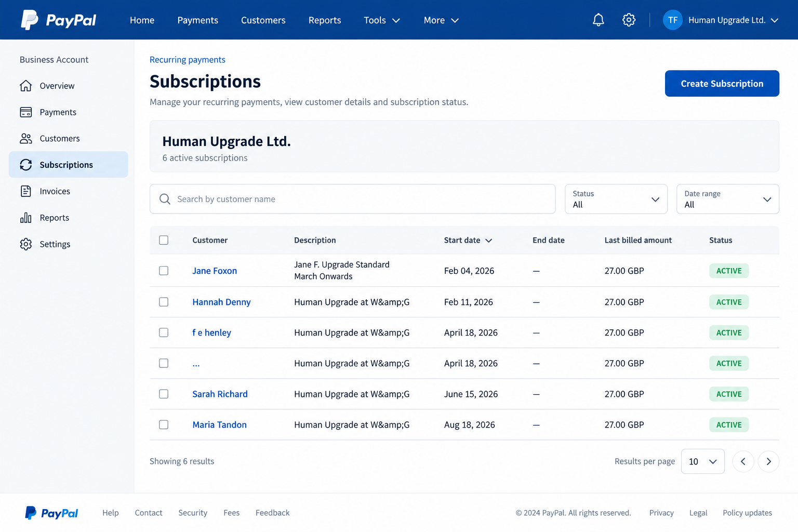Screen dimensions: 798x532
Task: Open the Status filter dropdown
Action: click(616, 199)
